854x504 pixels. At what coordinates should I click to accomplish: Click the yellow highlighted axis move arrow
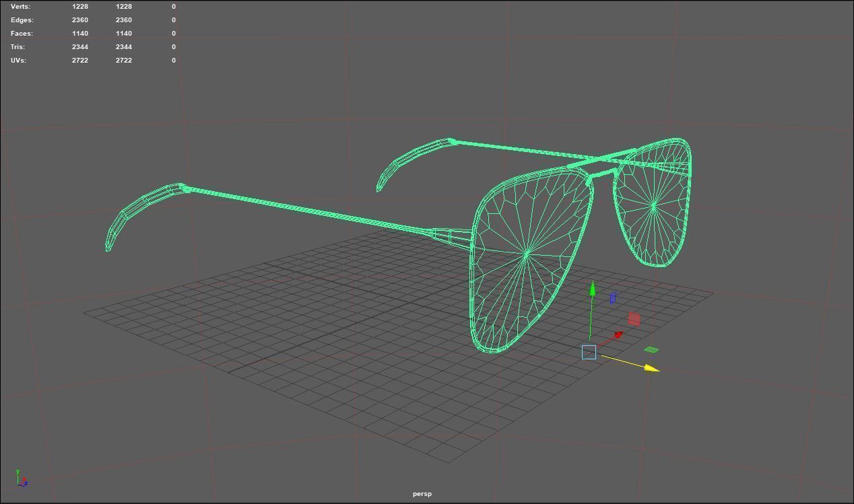tap(652, 368)
